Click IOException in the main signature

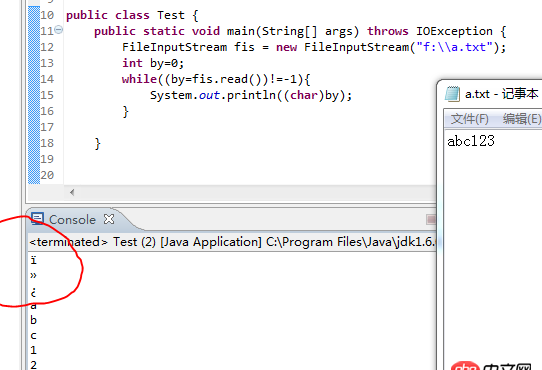454,31
